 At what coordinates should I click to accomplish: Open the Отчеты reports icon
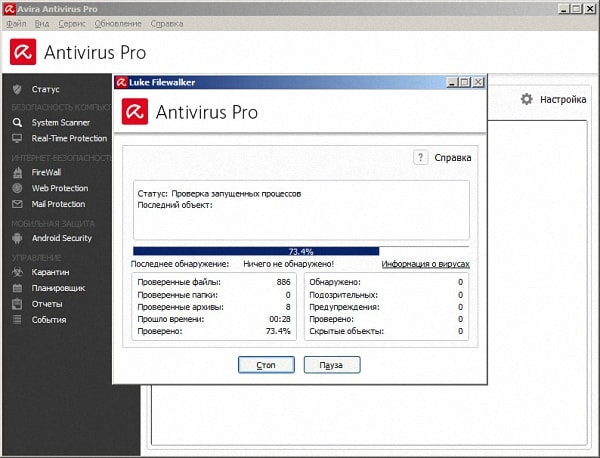[x=17, y=304]
